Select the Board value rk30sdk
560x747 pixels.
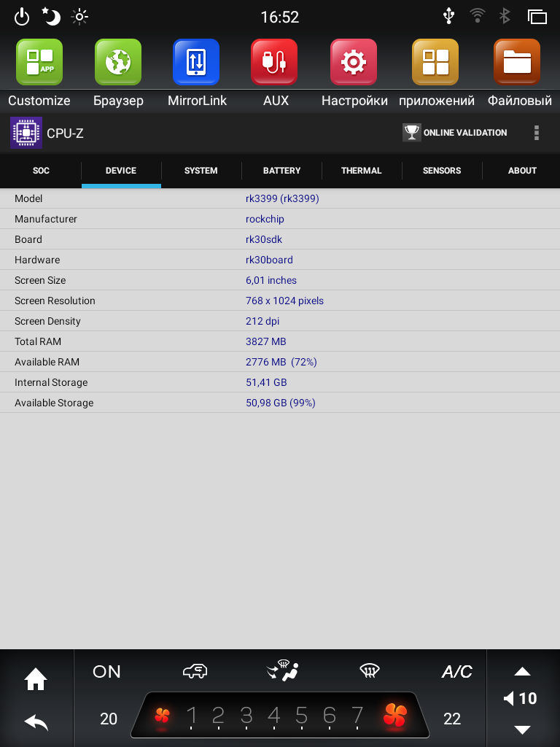click(x=264, y=239)
